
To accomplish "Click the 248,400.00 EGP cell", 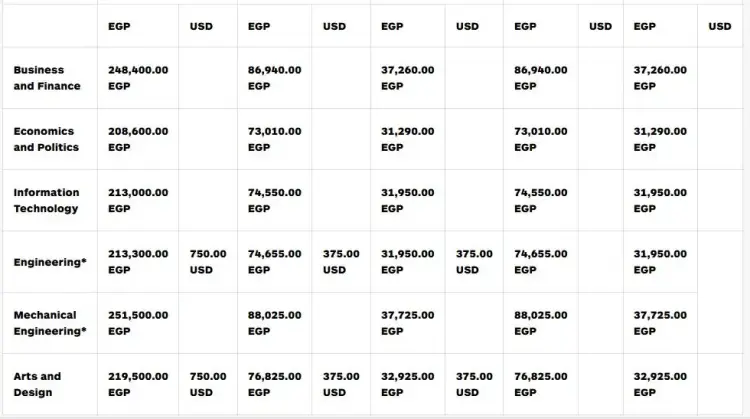I will point(138,78).
